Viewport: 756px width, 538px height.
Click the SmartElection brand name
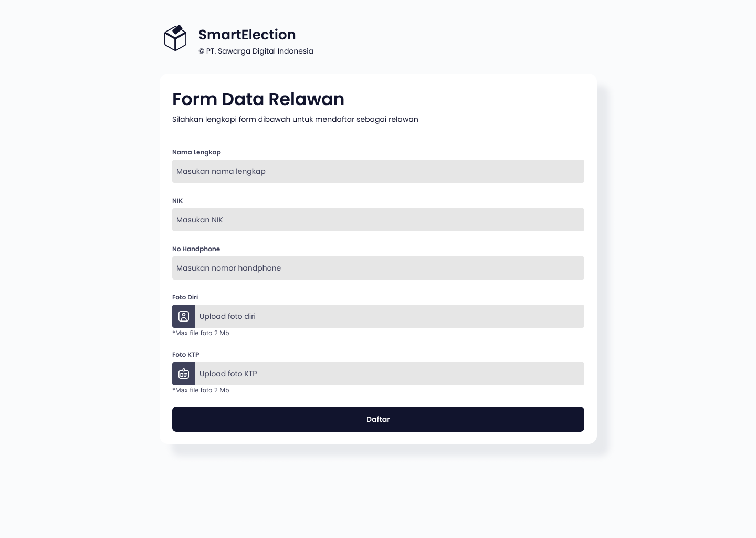[247, 35]
